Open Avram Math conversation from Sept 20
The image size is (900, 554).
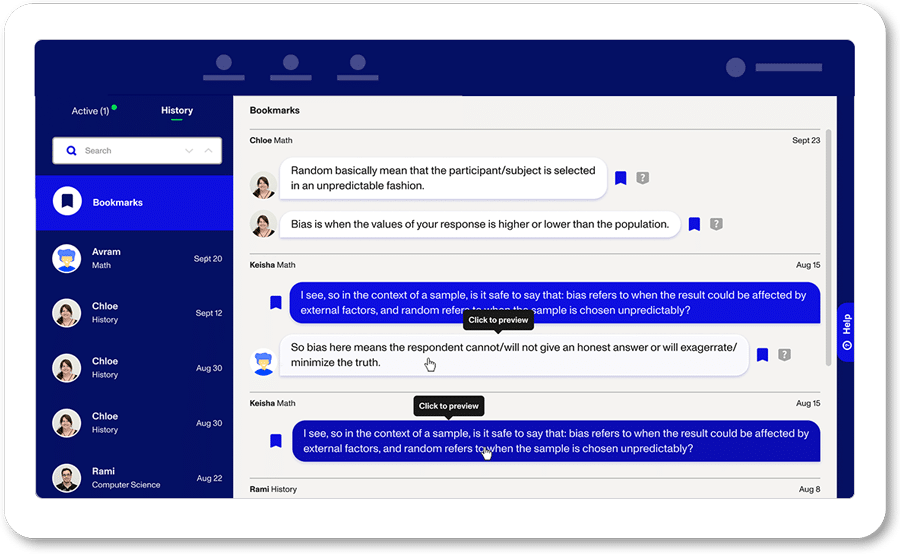(x=134, y=259)
